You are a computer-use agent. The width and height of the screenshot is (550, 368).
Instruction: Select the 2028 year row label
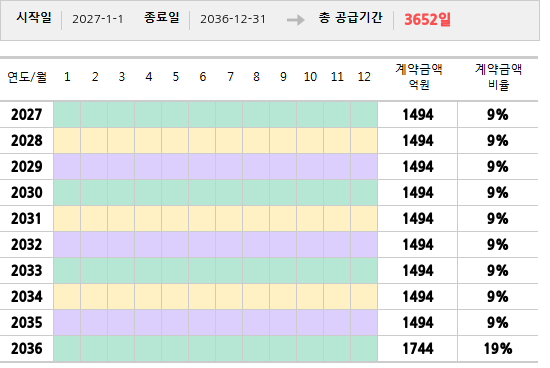pos(27,141)
